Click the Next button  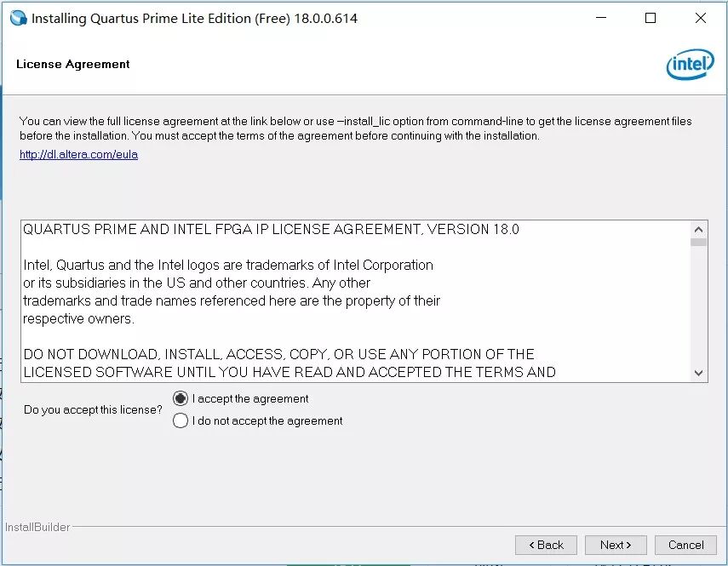[616, 545]
